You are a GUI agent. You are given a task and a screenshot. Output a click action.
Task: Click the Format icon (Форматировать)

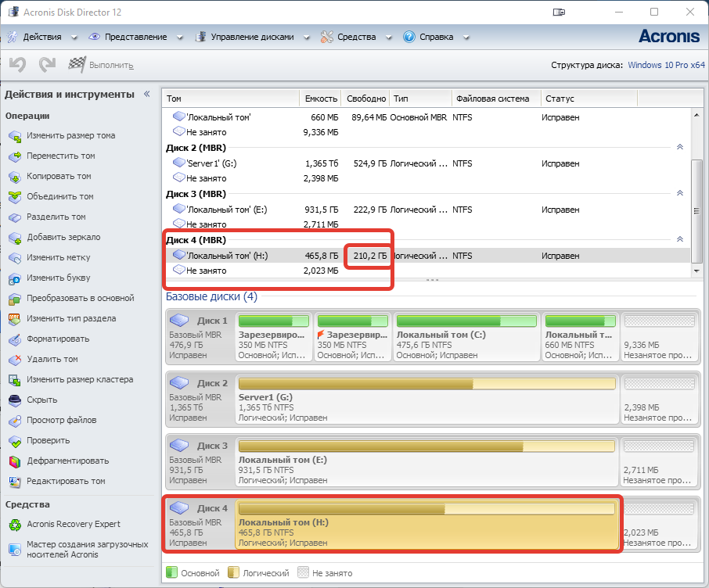pyautogui.click(x=15, y=339)
